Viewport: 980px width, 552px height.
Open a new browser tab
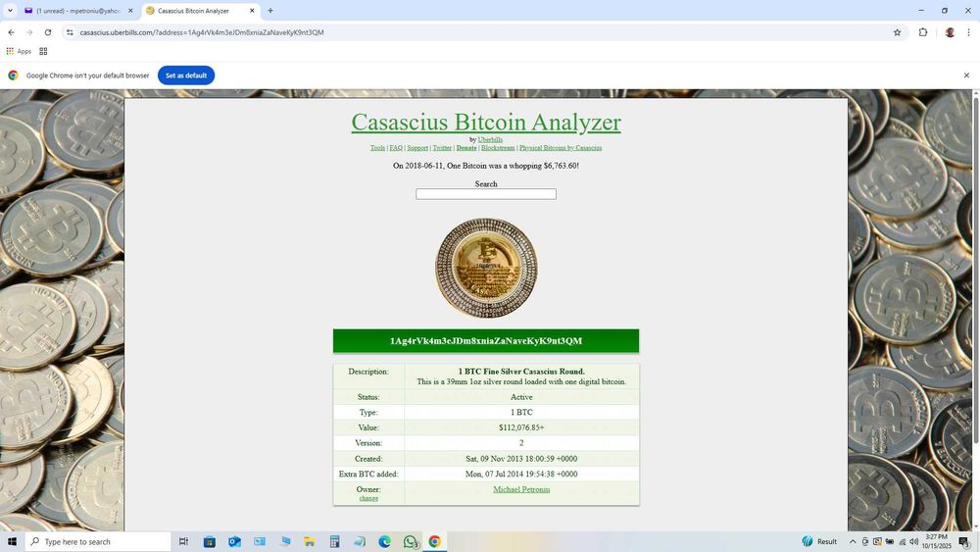[270, 11]
